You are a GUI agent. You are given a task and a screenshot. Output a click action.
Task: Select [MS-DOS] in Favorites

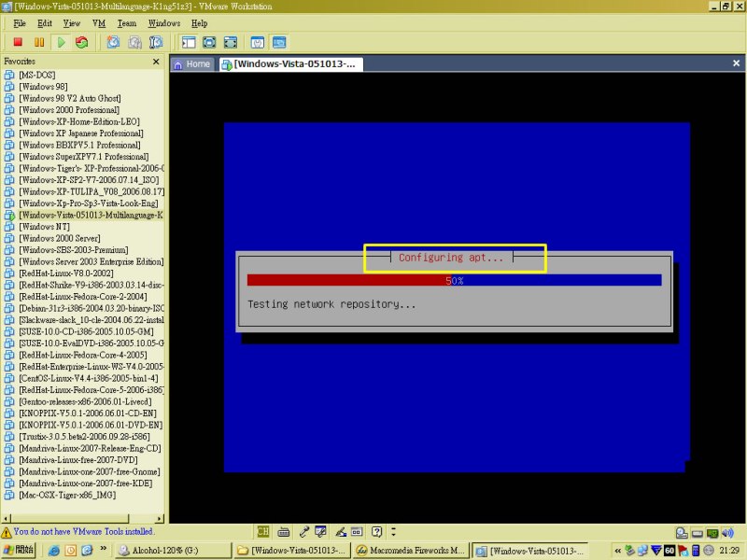(x=37, y=75)
